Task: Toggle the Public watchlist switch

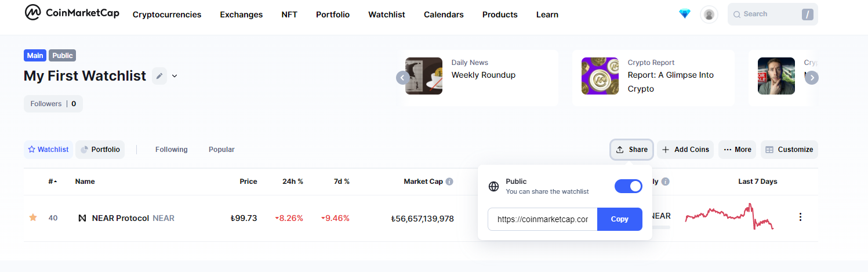Action: [628, 186]
